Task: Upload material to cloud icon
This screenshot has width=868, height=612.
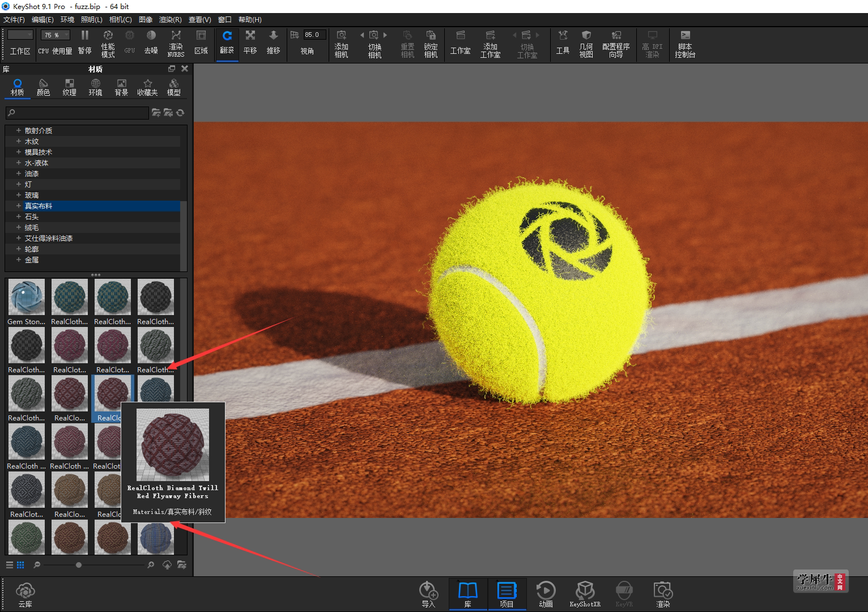Action: point(167,565)
